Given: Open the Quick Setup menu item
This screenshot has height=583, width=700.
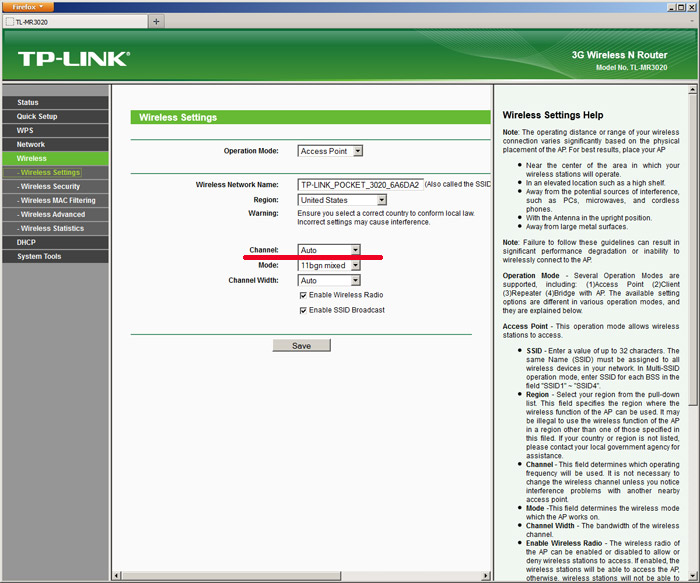Looking at the screenshot, I should [55, 116].
